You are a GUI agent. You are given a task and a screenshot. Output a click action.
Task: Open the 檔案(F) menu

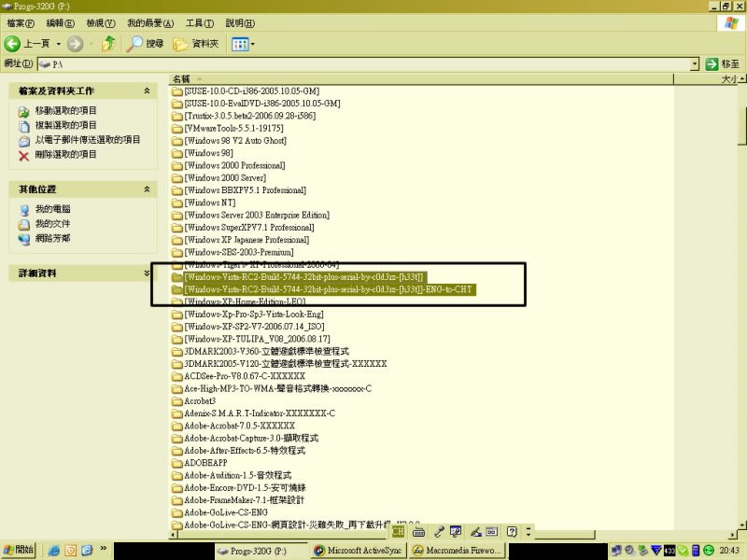click(21, 22)
